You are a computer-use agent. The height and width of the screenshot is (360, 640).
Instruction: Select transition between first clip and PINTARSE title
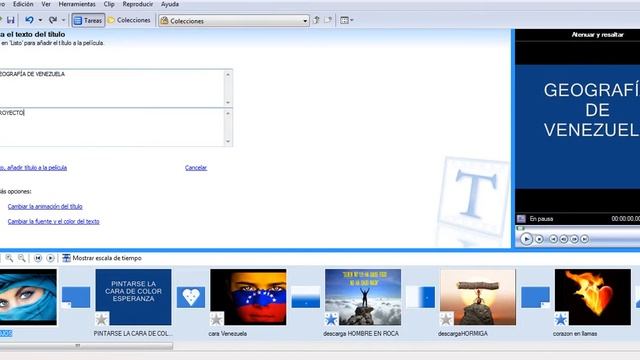point(76,297)
